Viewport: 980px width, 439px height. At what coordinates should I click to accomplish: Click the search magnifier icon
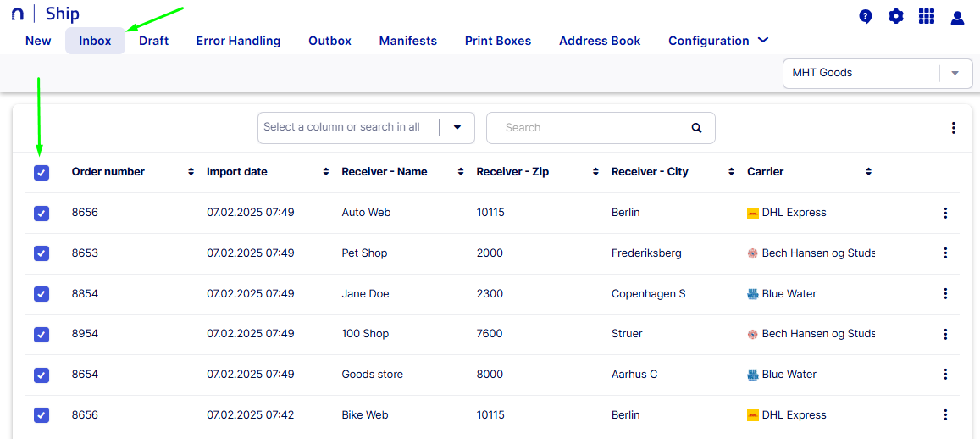[x=696, y=128]
